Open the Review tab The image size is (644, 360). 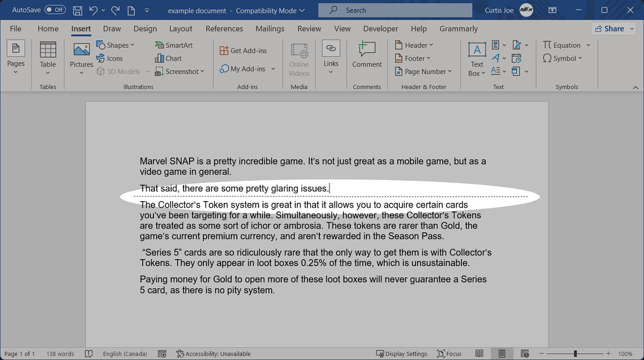[309, 28]
